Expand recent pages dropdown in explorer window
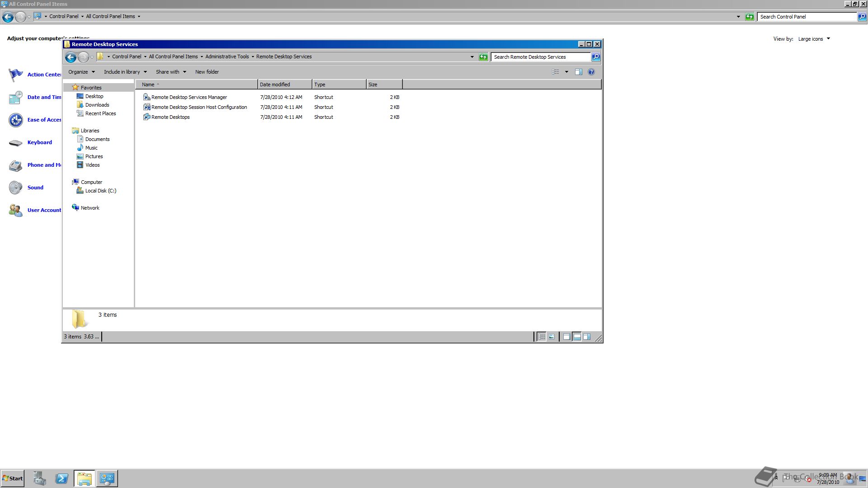 (92, 57)
